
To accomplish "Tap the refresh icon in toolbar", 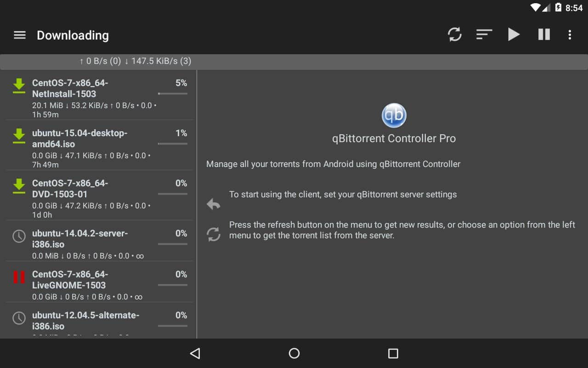I will (454, 34).
